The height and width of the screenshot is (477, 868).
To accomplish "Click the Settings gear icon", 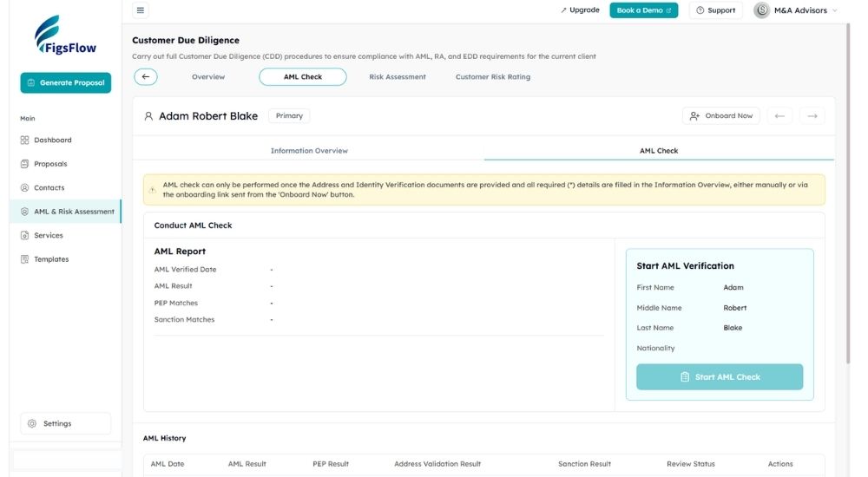I will coord(32,423).
